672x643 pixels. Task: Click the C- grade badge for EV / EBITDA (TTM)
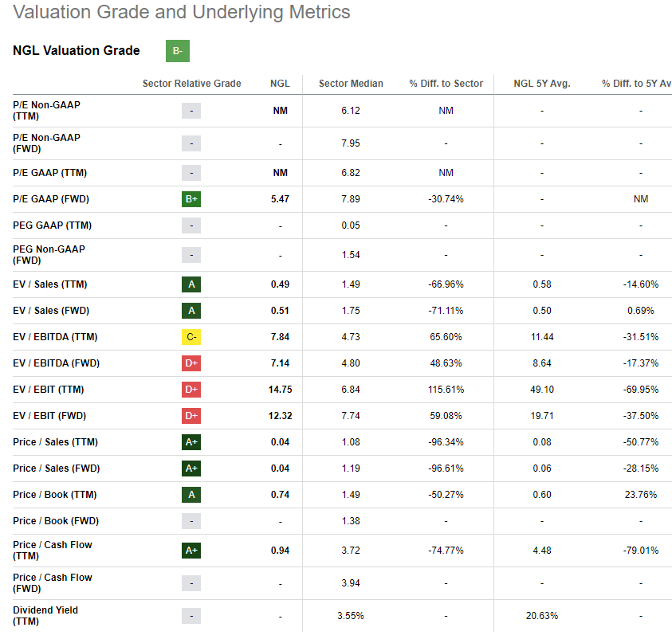click(x=191, y=337)
